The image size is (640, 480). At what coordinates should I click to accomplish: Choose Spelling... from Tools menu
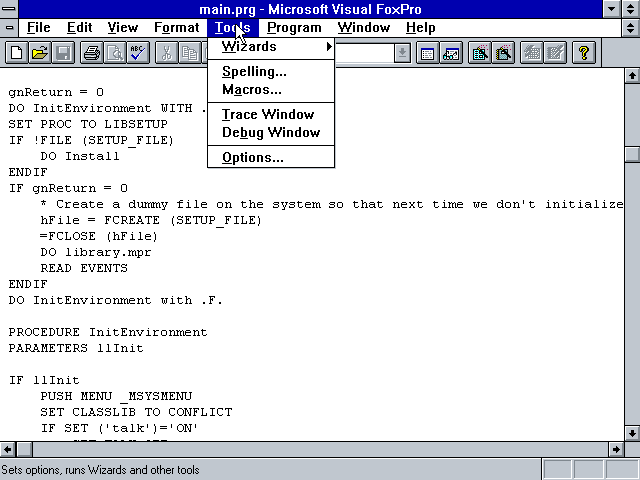[x=271, y=72]
